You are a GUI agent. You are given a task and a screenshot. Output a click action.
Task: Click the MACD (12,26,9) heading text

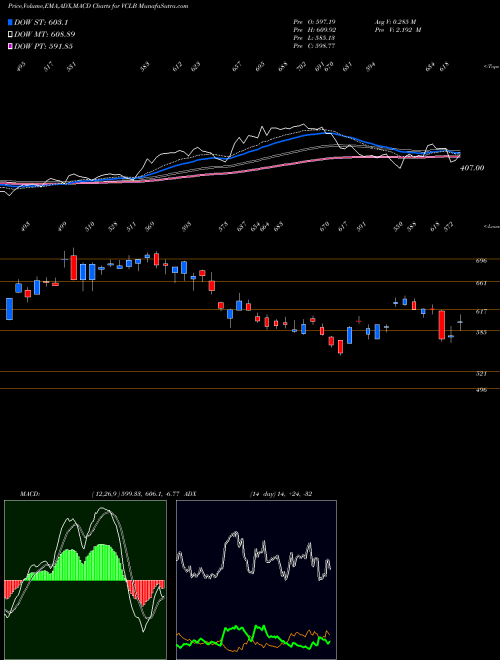(x=100, y=494)
